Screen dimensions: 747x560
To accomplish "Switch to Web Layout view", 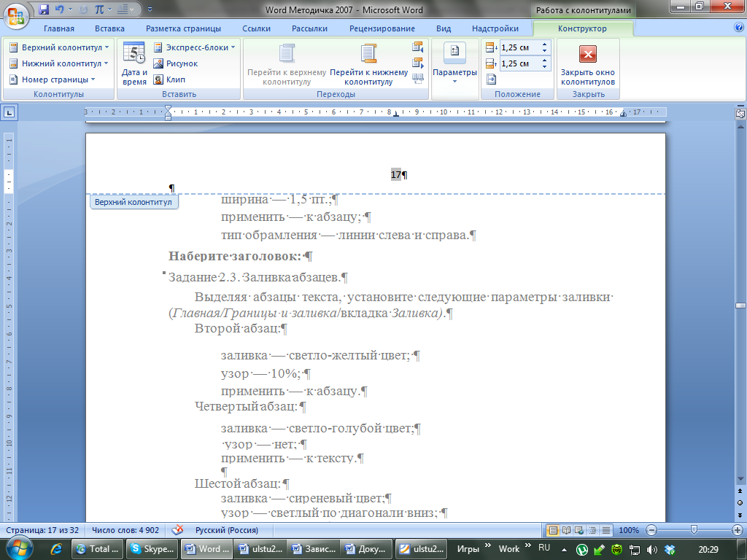I will tap(579, 530).
